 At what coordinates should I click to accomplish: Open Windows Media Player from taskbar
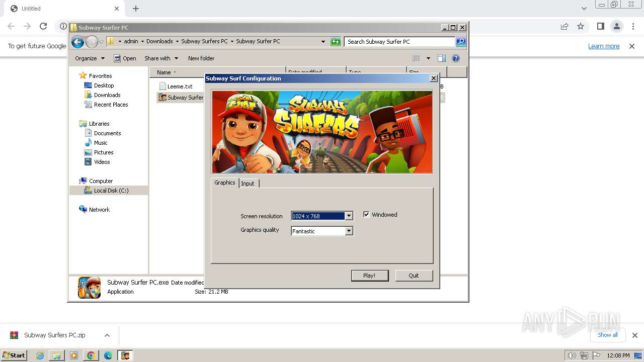(74, 355)
